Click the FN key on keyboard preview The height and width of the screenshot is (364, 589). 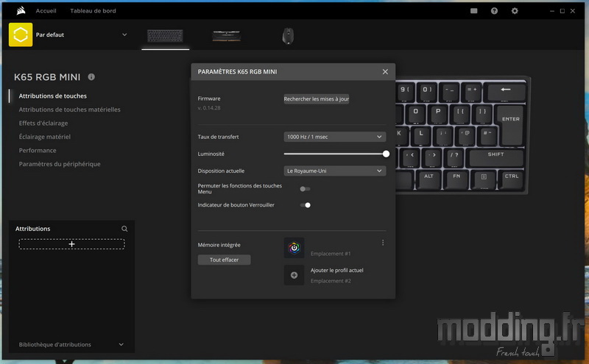pos(456,179)
